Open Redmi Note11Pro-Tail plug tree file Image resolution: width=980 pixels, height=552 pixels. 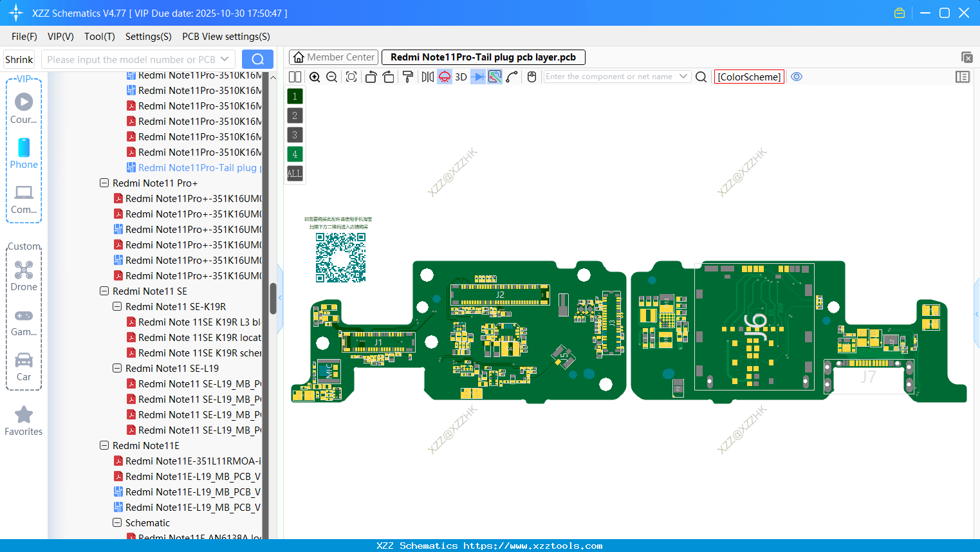[x=194, y=167]
